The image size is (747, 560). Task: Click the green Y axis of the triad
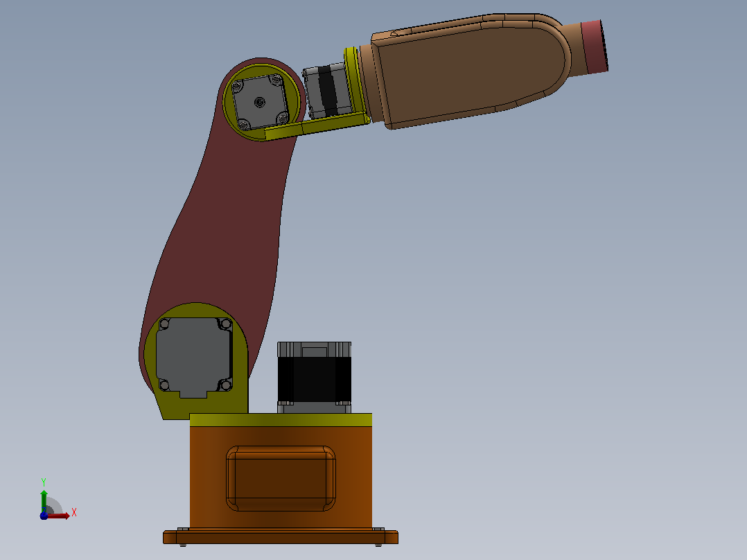click(44, 501)
